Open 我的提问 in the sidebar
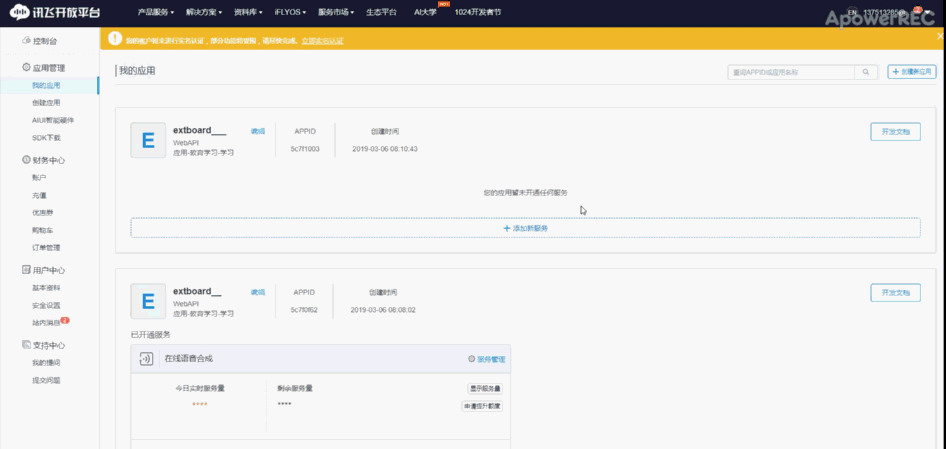The width and height of the screenshot is (946, 449). [x=46, y=363]
